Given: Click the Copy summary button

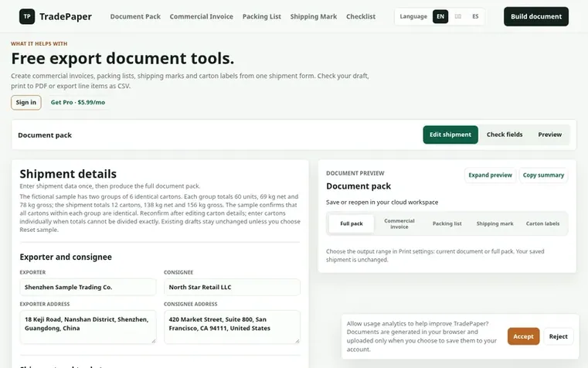Looking at the screenshot, I should (x=543, y=175).
